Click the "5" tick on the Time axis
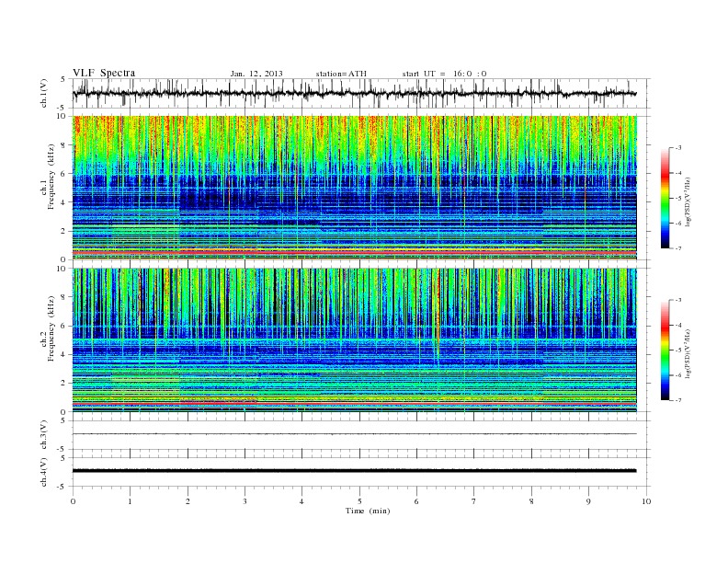Image resolution: width=728 pixels, height=563 pixels. coord(359,501)
